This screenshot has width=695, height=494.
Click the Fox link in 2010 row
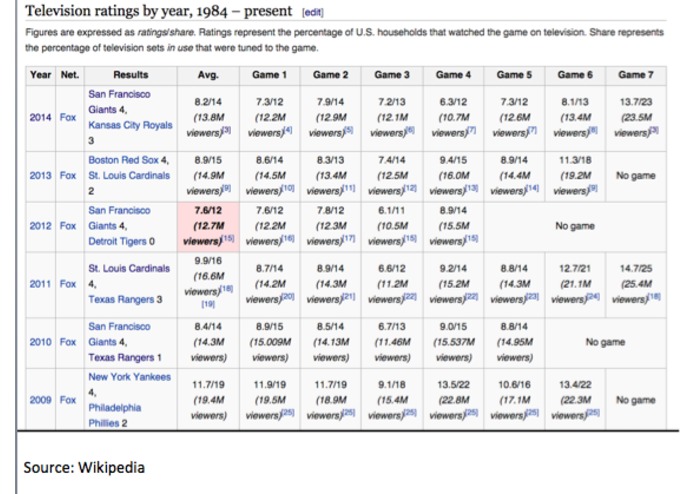[x=68, y=342]
